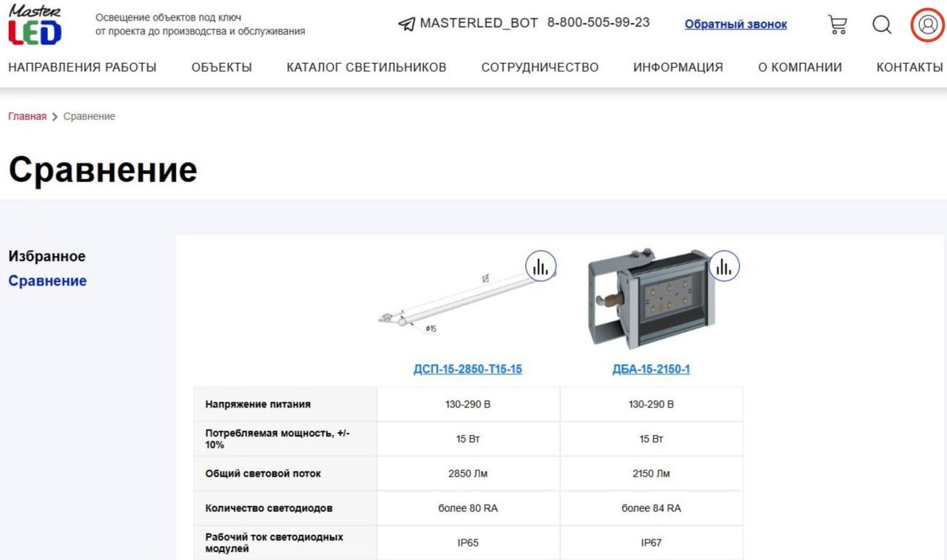The width and height of the screenshot is (947, 560).
Task: Open the НАПРАВЛЕНИЯ РАБОТЫ menu
Action: [x=82, y=67]
